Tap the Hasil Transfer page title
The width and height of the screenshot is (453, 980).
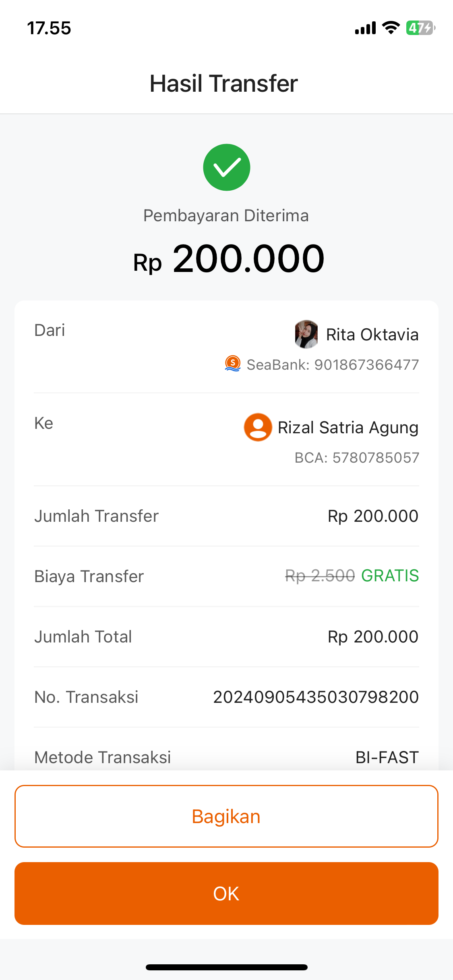point(224,84)
